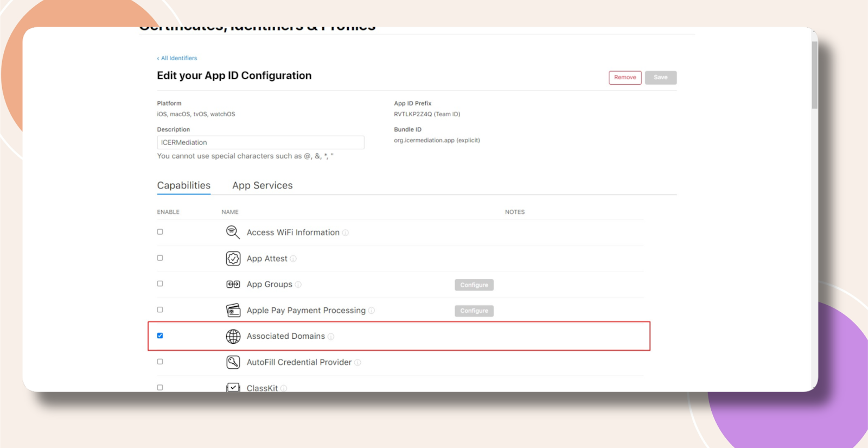Click the NOTES column header
The height and width of the screenshot is (448, 868).
point(515,212)
